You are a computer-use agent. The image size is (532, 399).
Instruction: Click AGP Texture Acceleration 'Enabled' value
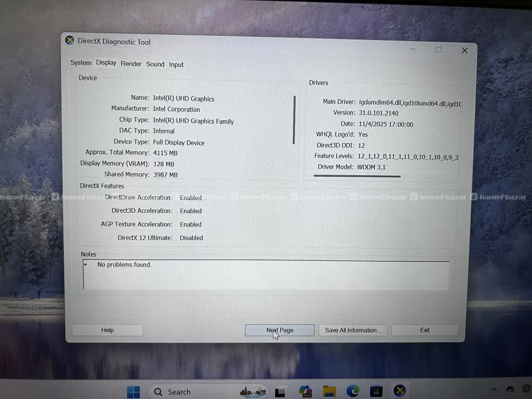point(191,225)
